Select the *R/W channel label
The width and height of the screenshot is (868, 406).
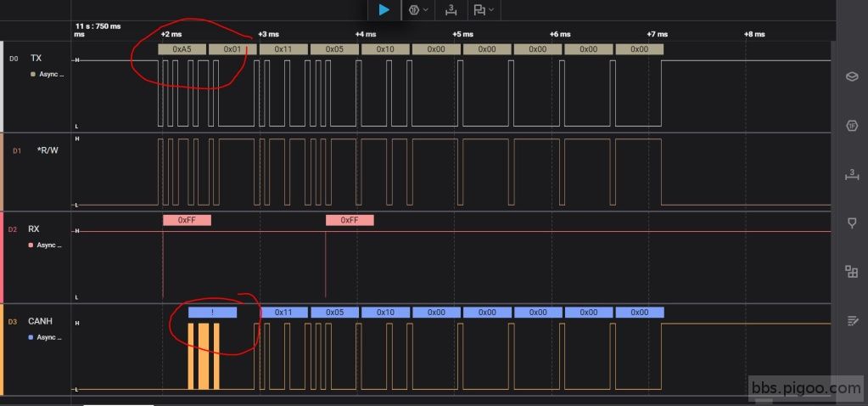pos(48,150)
